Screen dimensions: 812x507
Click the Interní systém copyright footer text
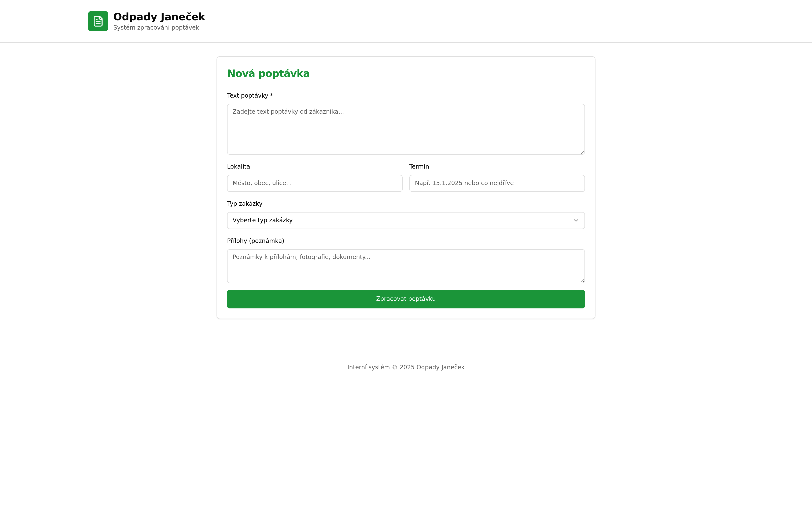(x=406, y=367)
